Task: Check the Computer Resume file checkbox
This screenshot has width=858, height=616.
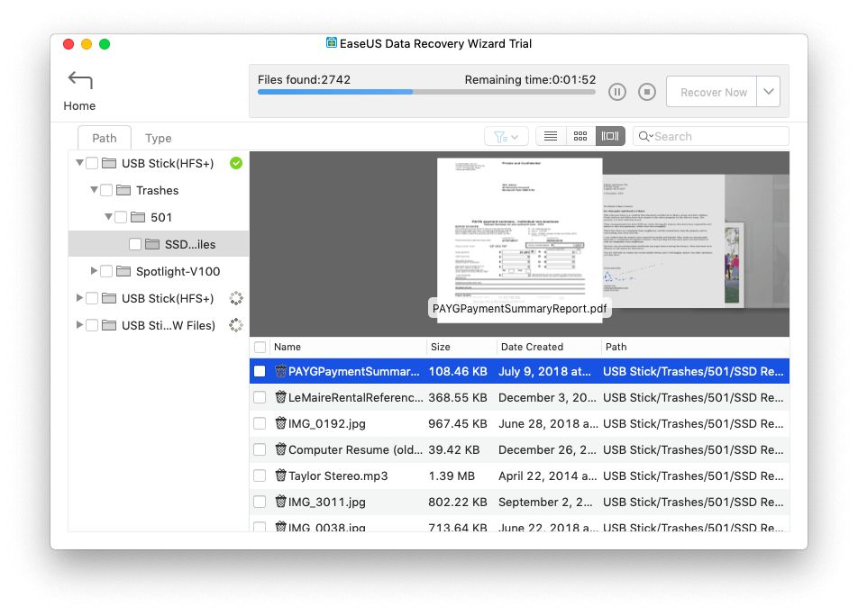Action: 260,449
